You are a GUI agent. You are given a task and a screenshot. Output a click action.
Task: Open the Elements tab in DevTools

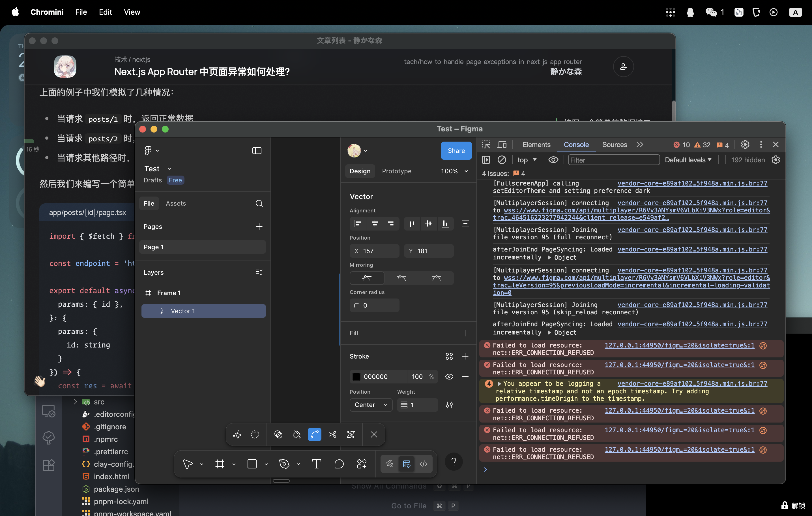point(536,145)
